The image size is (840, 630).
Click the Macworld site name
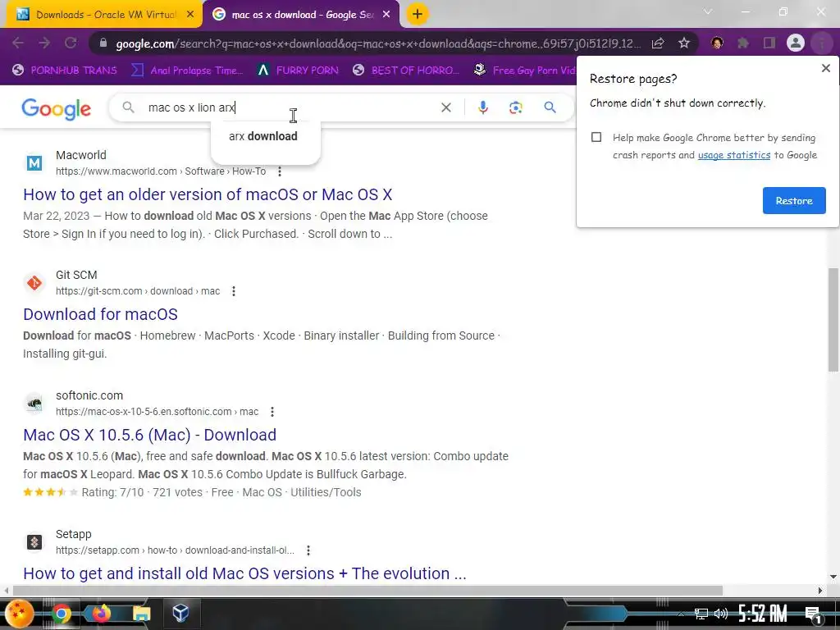coord(81,155)
